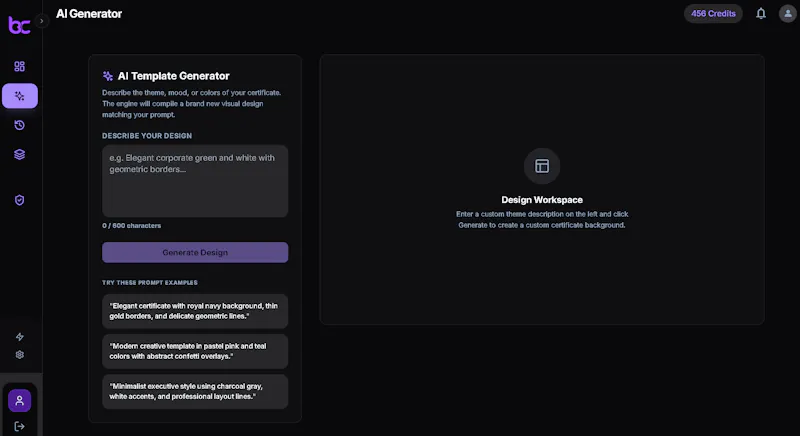Click the AI Generator page title
The image size is (800, 436).
pyautogui.click(x=89, y=14)
